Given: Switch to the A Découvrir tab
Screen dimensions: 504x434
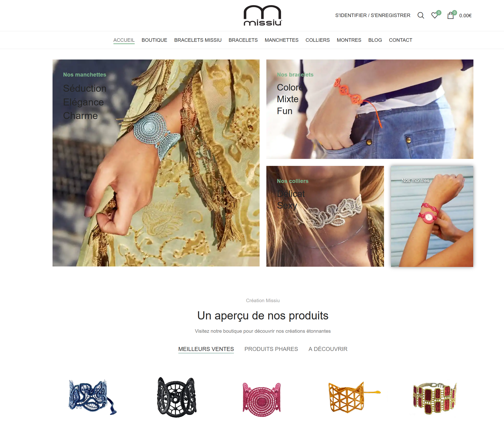Looking at the screenshot, I should pyautogui.click(x=328, y=349).
